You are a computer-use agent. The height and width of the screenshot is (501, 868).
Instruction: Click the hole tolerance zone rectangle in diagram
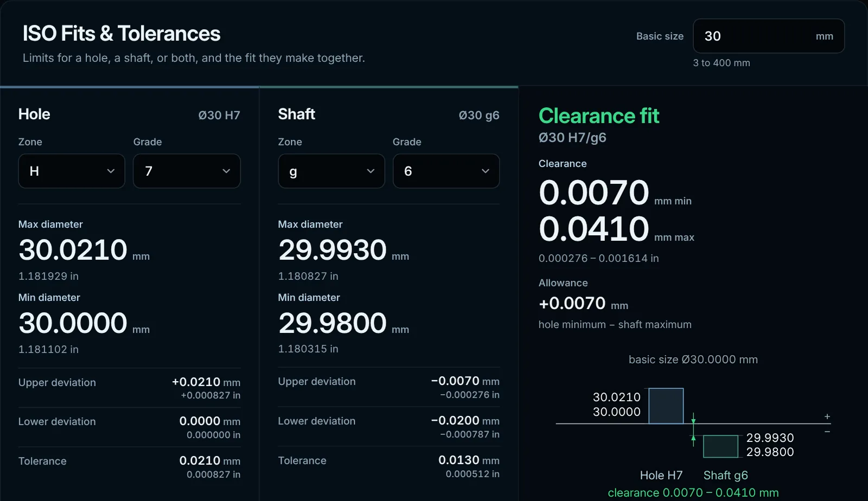[666, 406]
